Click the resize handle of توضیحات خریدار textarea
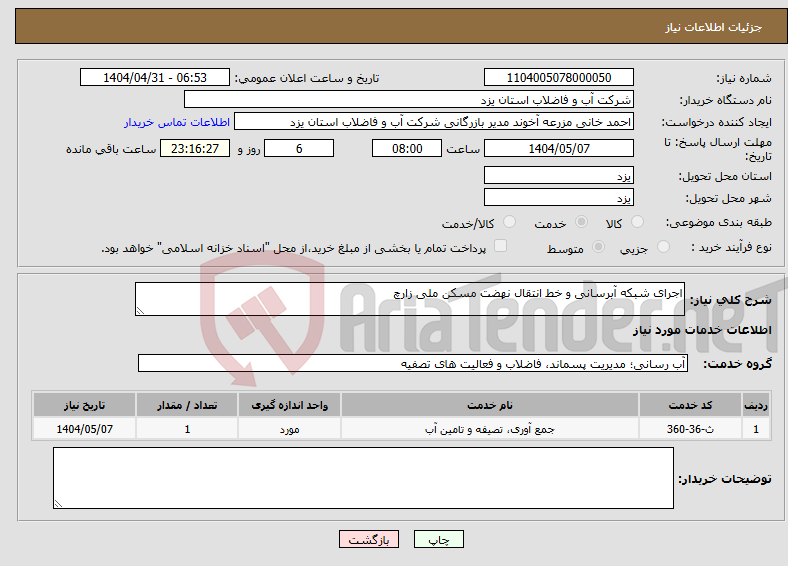Image resolution: width=788 pixels, height=566 pixels. [x=58, y=504]
